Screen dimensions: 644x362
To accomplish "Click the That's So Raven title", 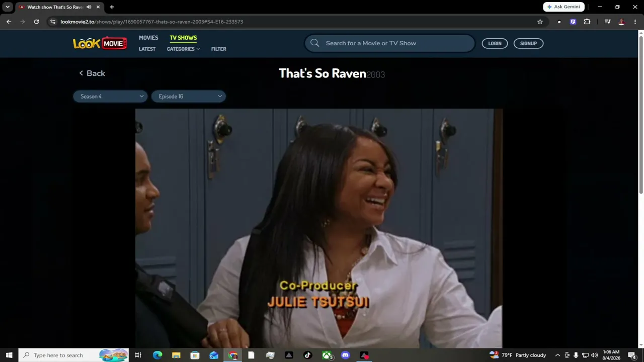I will point(323,73).
